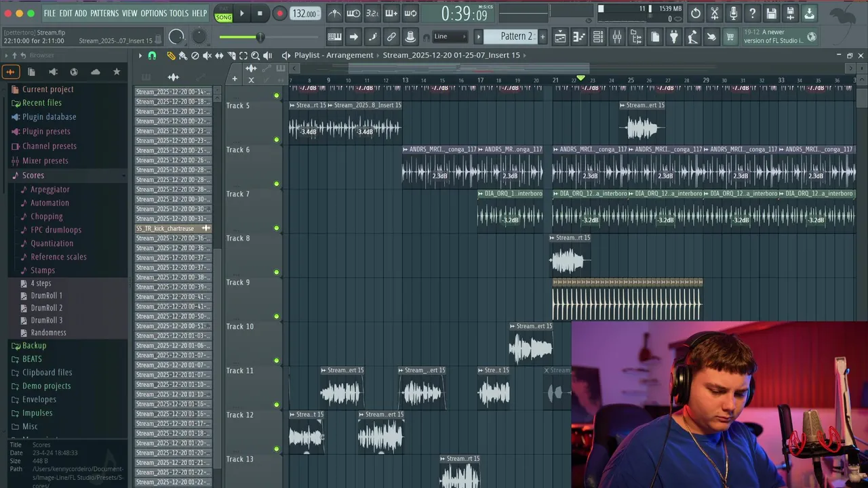The width and height of the screenshot is (868, 488).
Task: Open the plugin picker plug icon
Action: pos(673,37)
